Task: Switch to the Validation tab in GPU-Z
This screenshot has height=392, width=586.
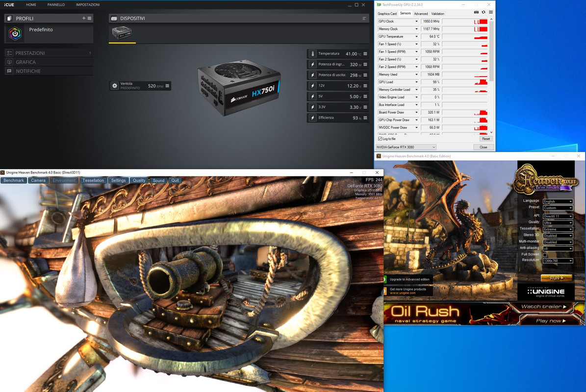Action: [437, 13]
